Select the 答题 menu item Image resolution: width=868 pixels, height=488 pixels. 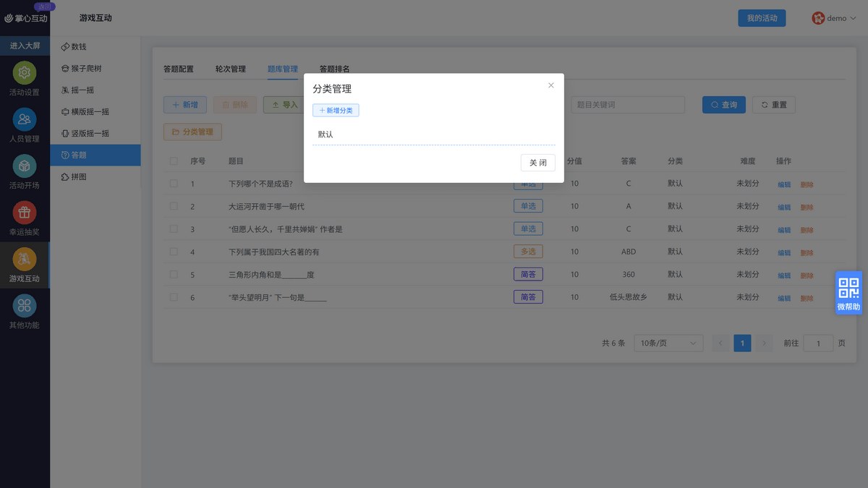[95, 155]
